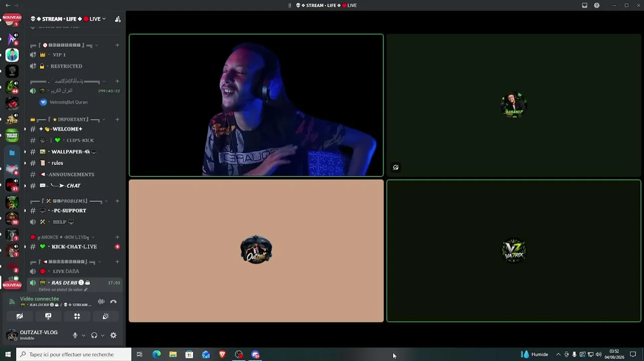The width and height of the screenshot is (644, 361).
Task: Open Microsoft Store from taskbar
Action: point(189,354)
